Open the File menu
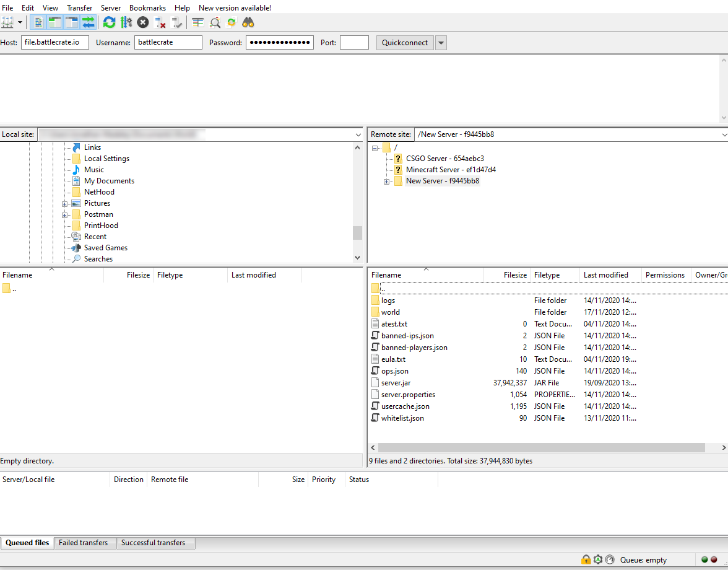 point(7,8)
